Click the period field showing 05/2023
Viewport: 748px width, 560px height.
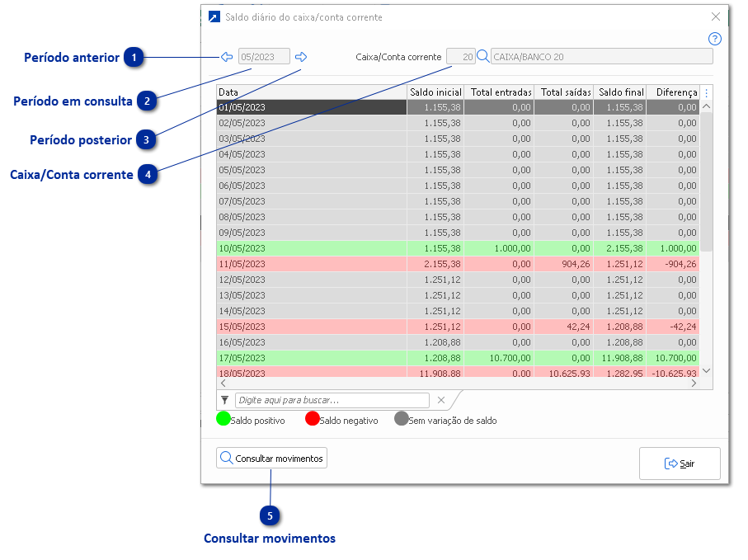coord(264,57)
